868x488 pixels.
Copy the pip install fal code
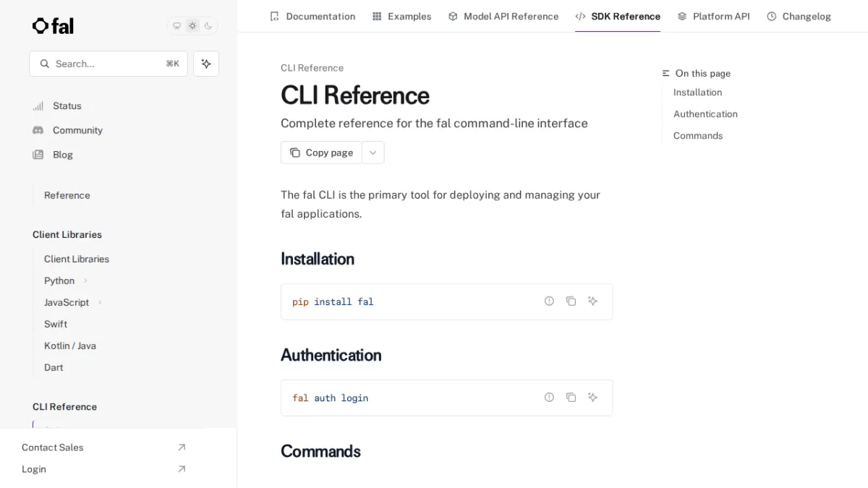click(x=571, y=301)
